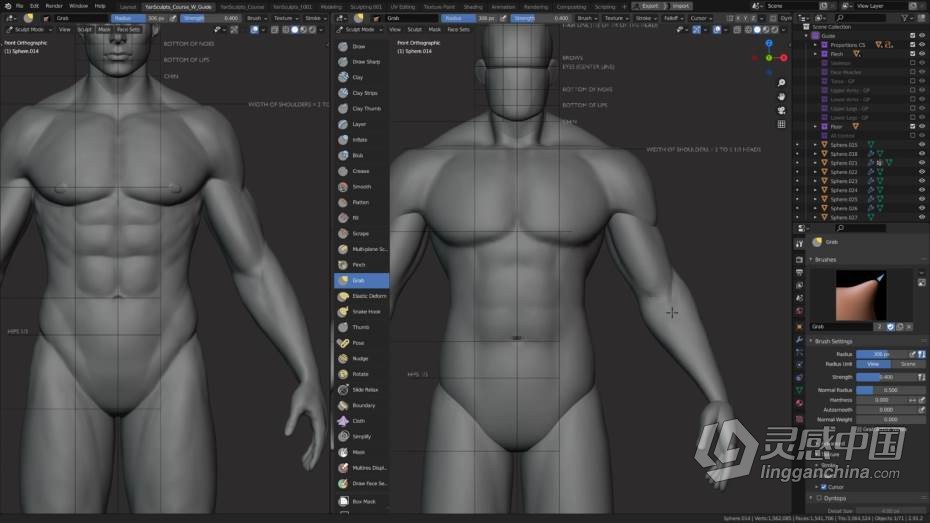Open the Window menu
Image resolution: width=930 pixels, height=523 pixels.
point(78,6)
